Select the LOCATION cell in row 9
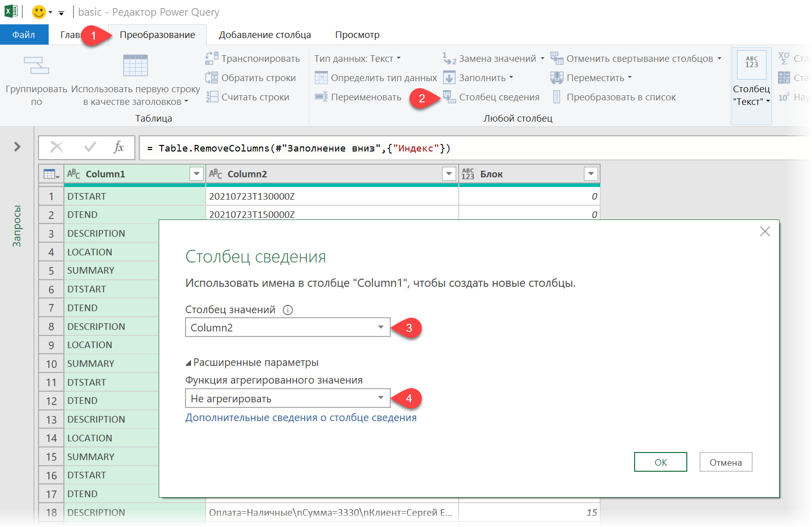Viewport: 812px width, 527px height. (112, 345)
